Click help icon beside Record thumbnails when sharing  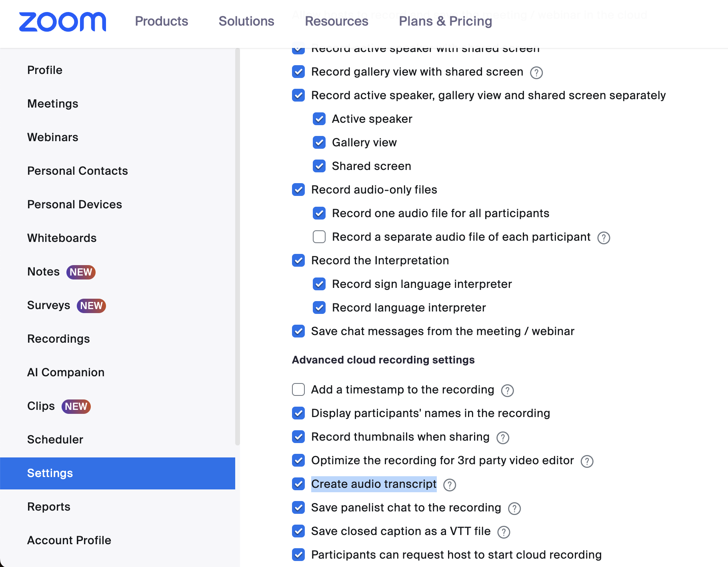502,438
